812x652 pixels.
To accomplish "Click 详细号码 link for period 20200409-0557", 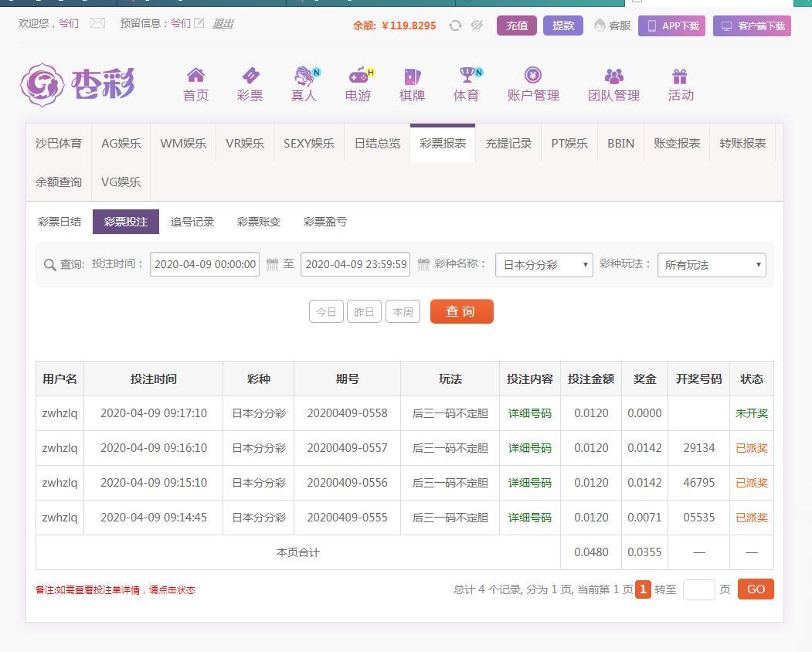I will click(x=529, y=448).
